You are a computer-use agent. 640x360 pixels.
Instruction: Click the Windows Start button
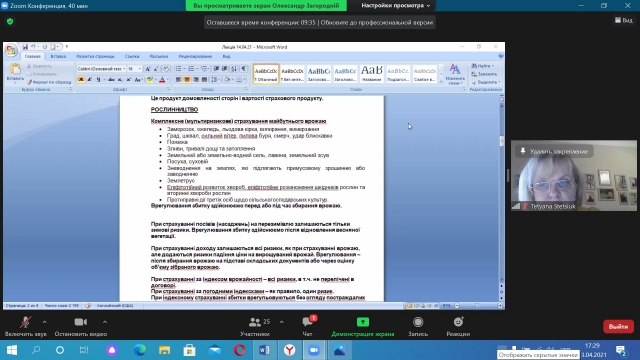tap(12, 350)
